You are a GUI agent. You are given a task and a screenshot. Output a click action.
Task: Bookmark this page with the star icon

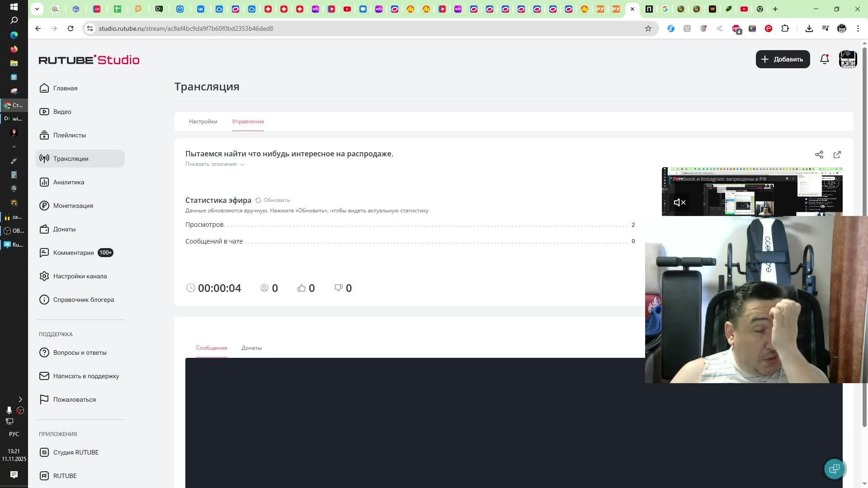[x=648, y=28]
